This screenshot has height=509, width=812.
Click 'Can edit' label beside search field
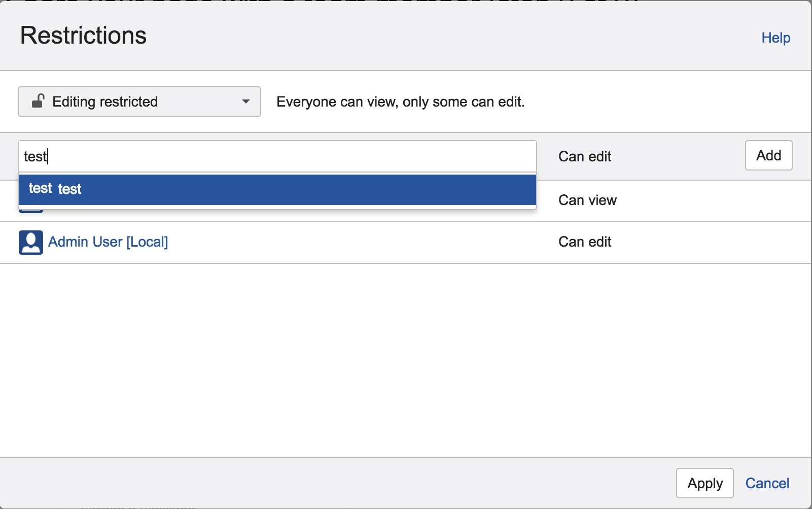tap(585, 156)
